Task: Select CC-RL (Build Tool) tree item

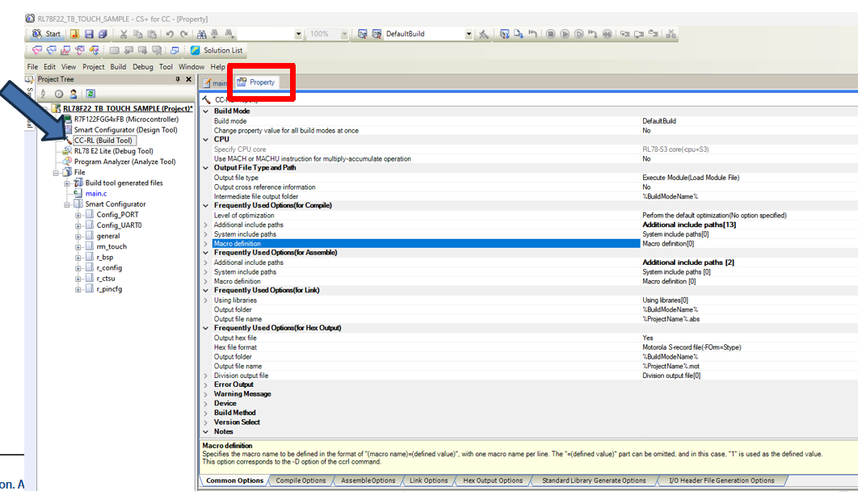Action: pos(103,141)
